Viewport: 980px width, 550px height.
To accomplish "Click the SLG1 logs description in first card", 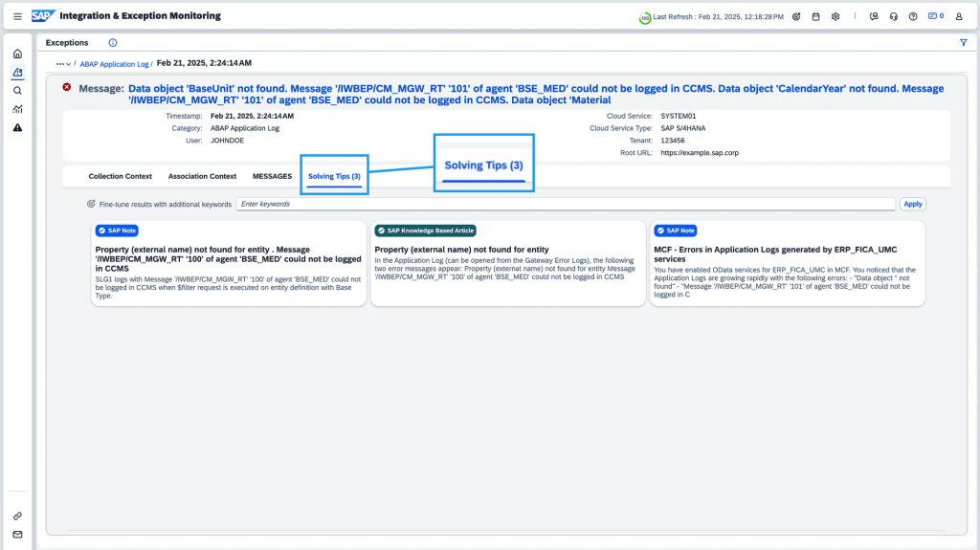I will point(228,288).
